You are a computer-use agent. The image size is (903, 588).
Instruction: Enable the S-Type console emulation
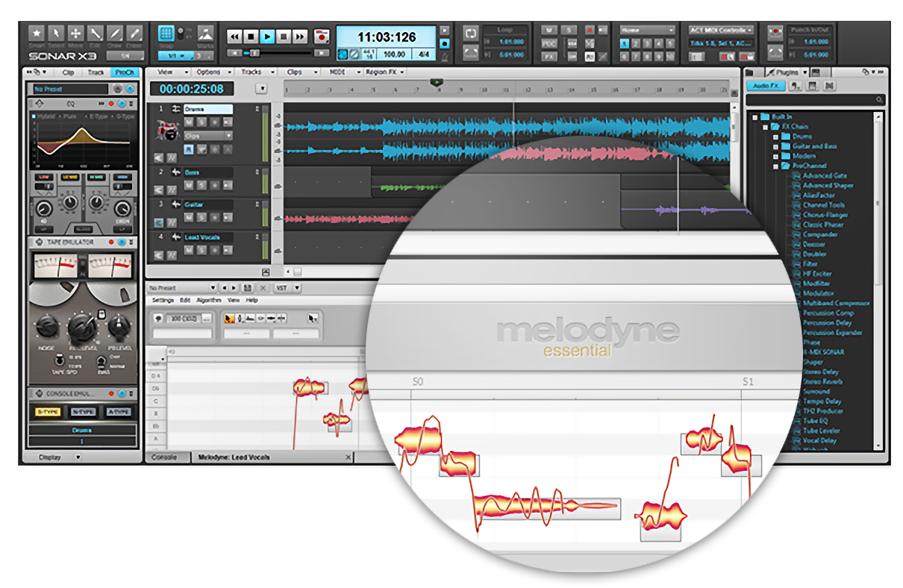[49, 412]
